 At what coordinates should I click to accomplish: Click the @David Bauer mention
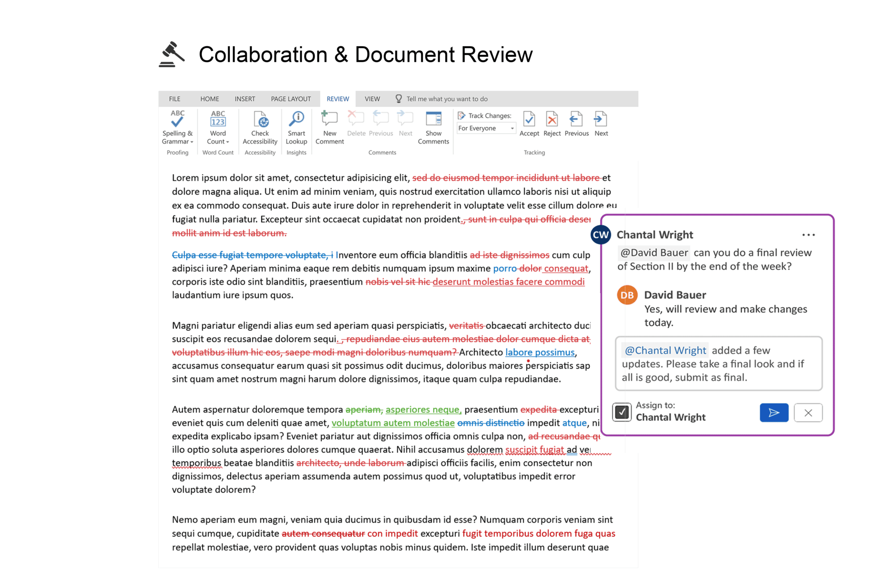click(654, 253)
